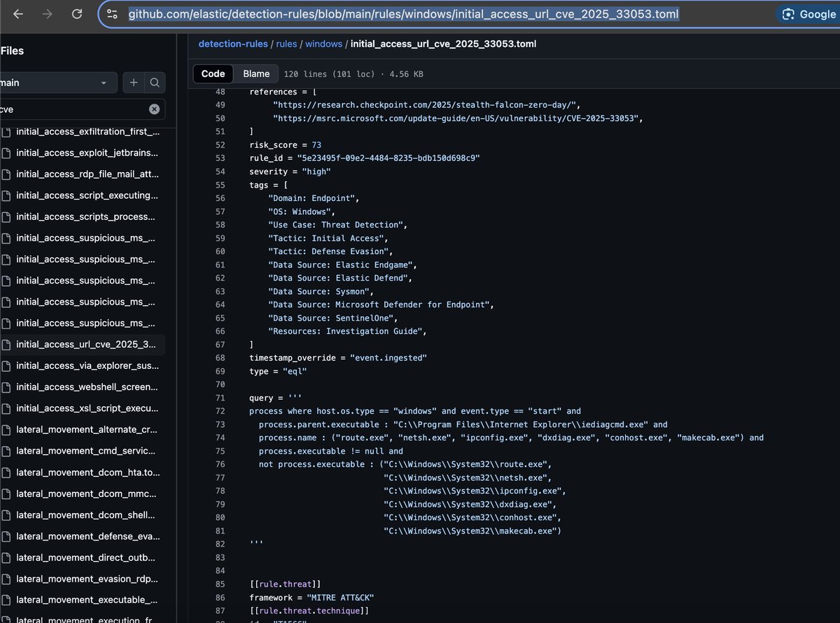Click line number 72 in code
This screenshot has width=840, height=623.
[x=220, y=412]
